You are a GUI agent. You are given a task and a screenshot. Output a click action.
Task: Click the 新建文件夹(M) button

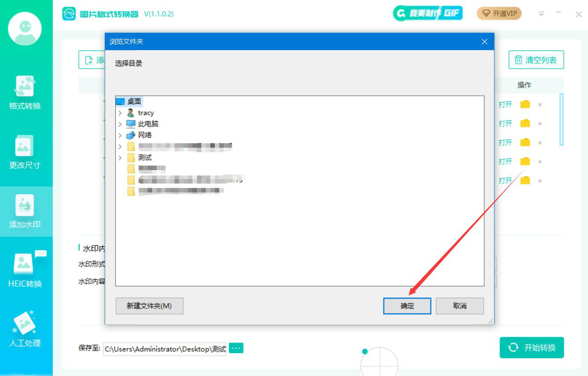(149, 306)
